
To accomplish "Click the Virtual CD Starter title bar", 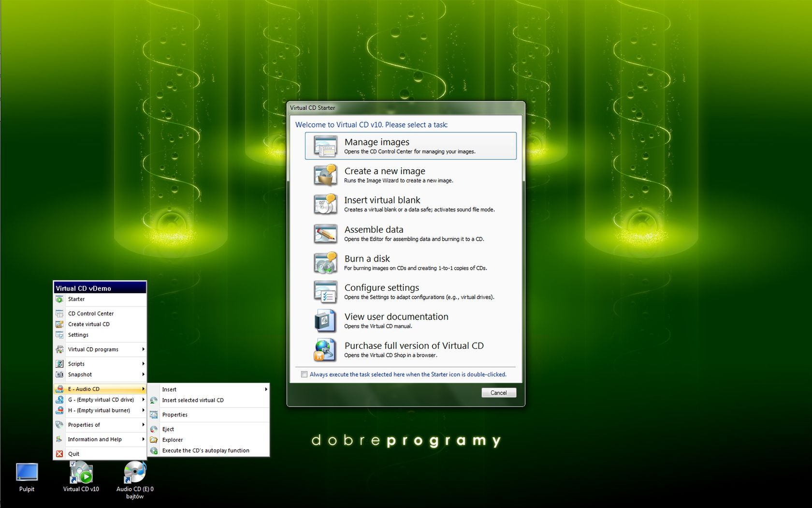I will tap(406, 108).
